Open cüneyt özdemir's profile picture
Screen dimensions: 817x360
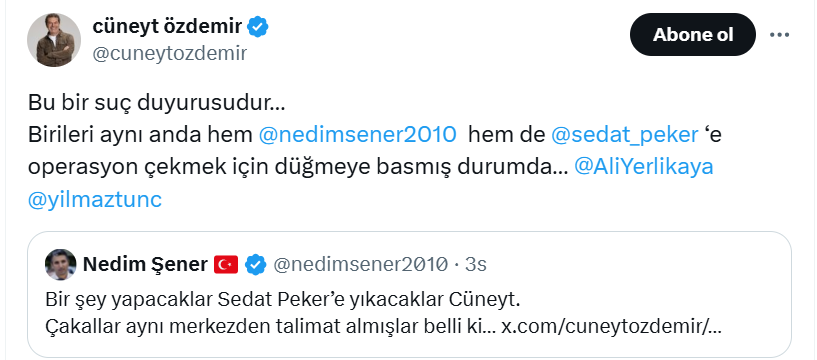pyautogui.click(x=54, y=40)
